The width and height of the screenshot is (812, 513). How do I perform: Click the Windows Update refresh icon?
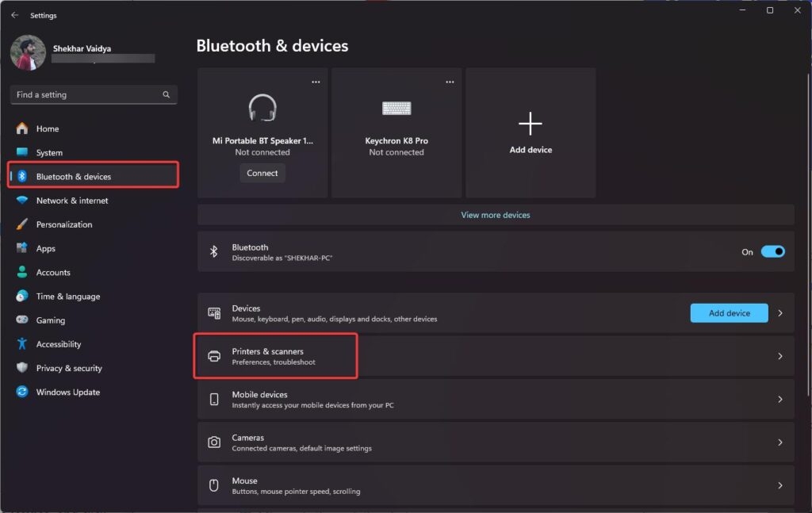21,392
